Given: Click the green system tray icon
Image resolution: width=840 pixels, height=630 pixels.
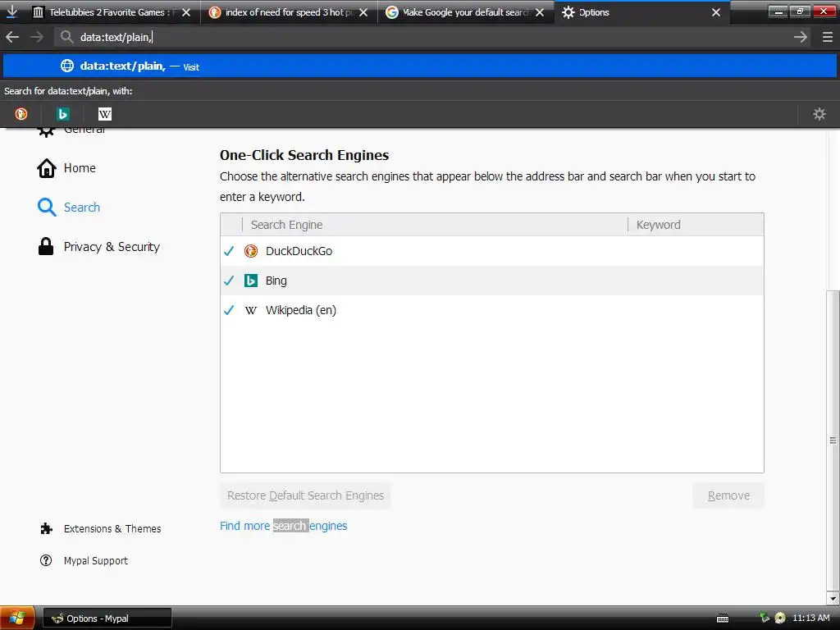Looking at the screenshot, I should point(765,619).
